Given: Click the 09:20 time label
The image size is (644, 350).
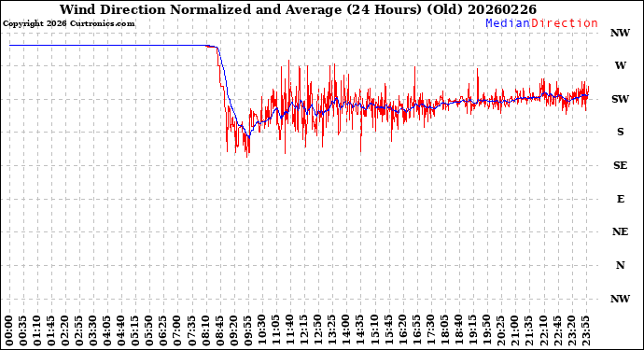Looking at the screenshot, I should 233,330.
